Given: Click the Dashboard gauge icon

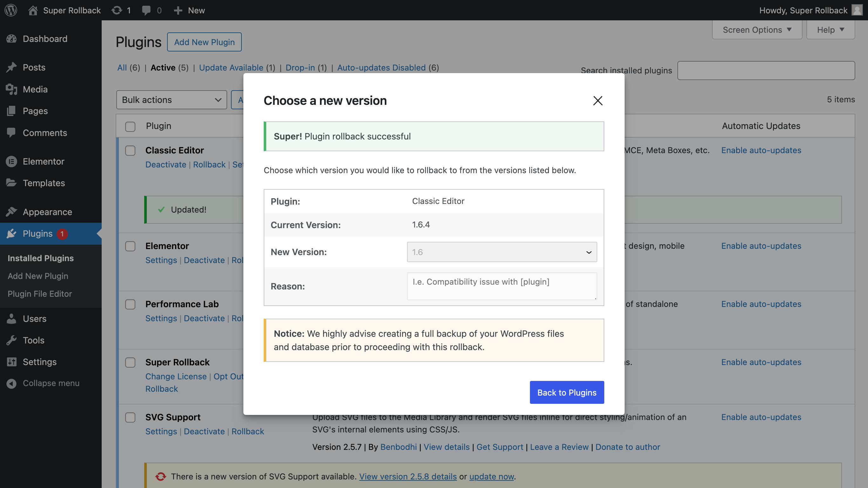Looking at the screenshot, I should pos(11,39).
